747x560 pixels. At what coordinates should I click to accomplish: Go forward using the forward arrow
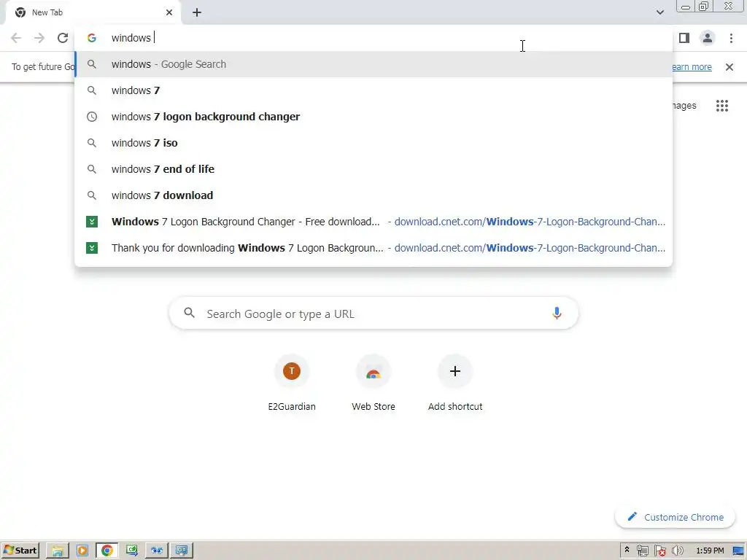pos(39,38)
